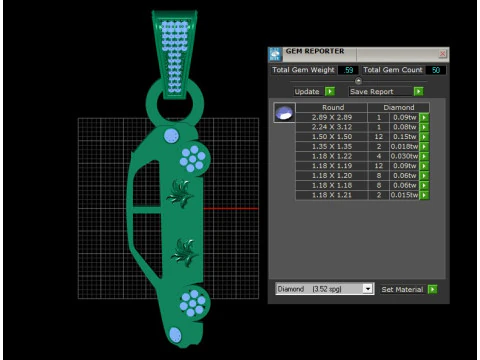
Task: Select the round gem thumbnail
Action: pyautogui.click(x=284, y=112)
